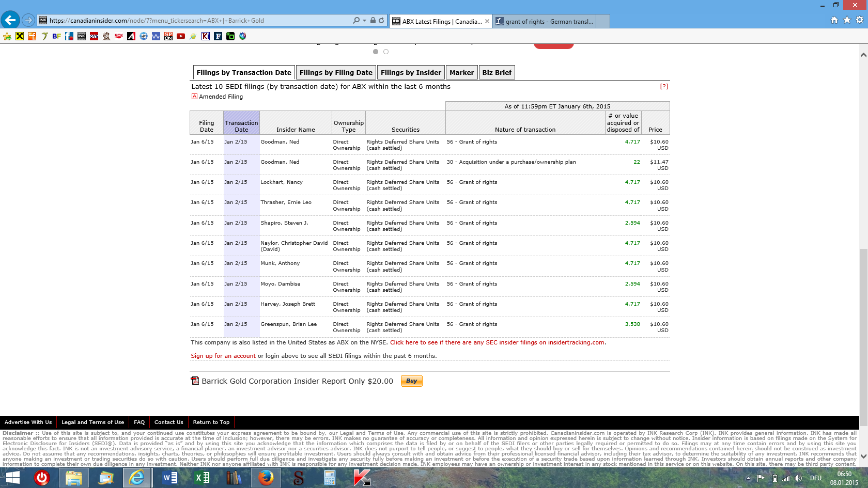Click SEC insider filings link on insidertracking.com
This screenshot has width=868, height=488.
tap(497, 342)
